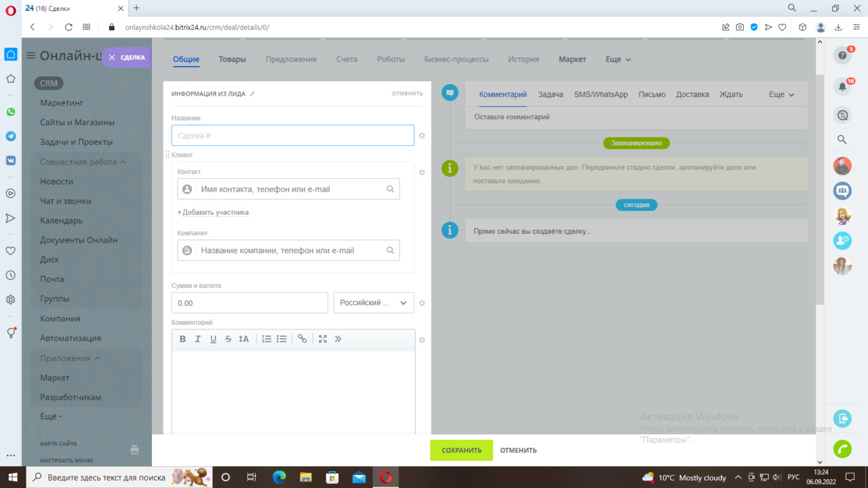Open notifications bell in right panel

(x=842, y=86)
